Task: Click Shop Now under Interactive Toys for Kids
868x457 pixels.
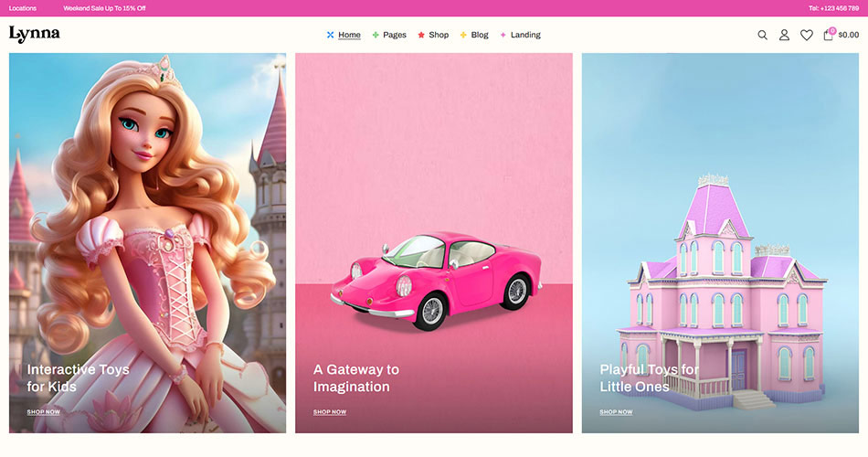Action: tap(43, 412)
